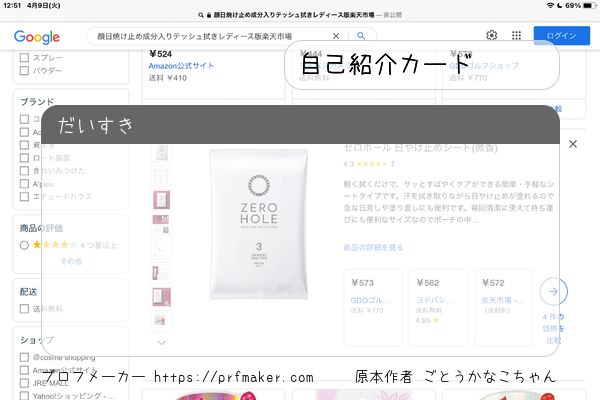Check the A'pieu brand filter
The height and width of the screenshot is (400, 600).
[24, 184]
